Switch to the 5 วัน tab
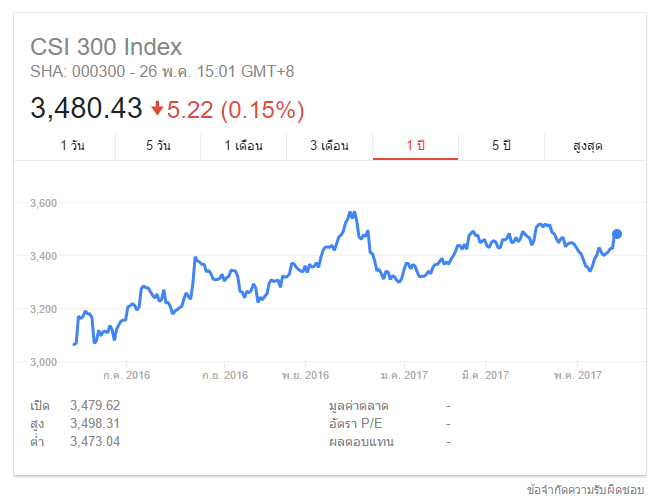 pos(158,146)
